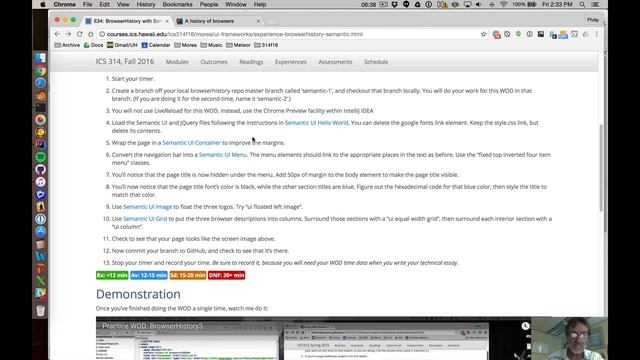Image resolution: width=640 pixels, height=360 pixels.
Task: Open the Calendar bookmark
Action: tap(156, 45)
